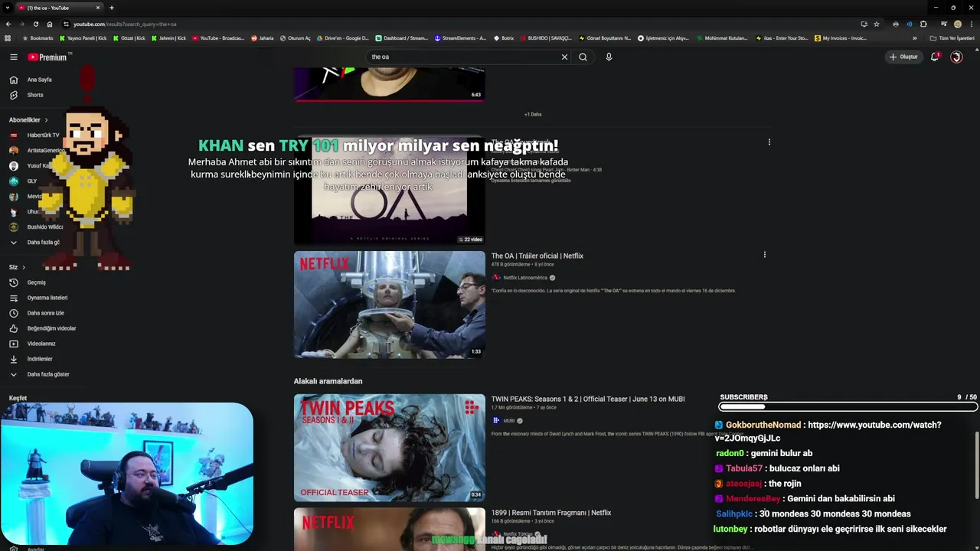The image size is (980, 551).
Task: Open 1899 Resmi Tanıtım Fragmanı Netflix title
Action: pos(551,513)
